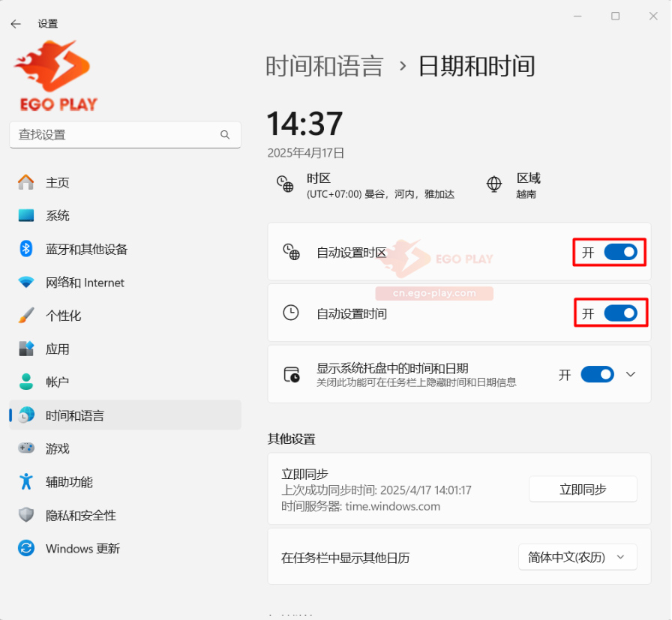Open 主页 in the sidebar
This screenshot has width=672, height=620.
pos(125,182)
